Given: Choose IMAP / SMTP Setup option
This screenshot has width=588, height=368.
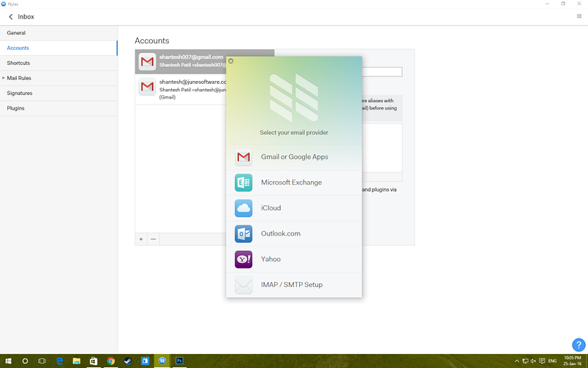Looking at the screenshot, I should [x=294, y=285].
